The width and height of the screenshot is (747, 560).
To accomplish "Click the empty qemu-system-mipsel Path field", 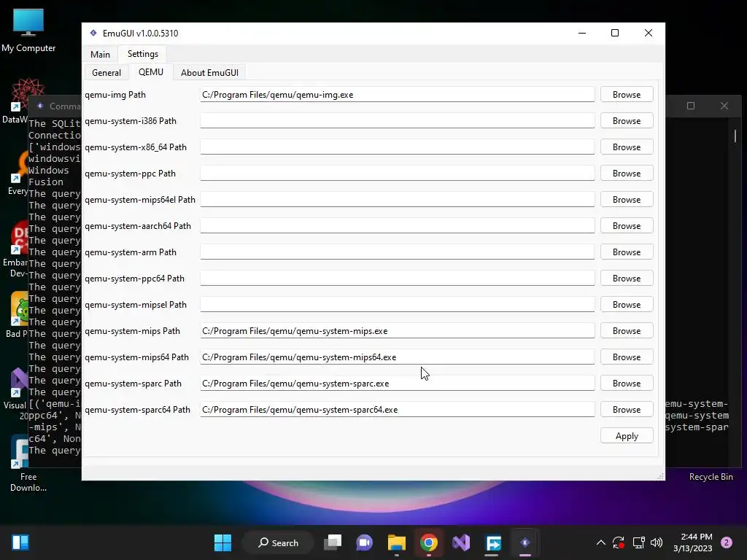I will coord(398,304).
